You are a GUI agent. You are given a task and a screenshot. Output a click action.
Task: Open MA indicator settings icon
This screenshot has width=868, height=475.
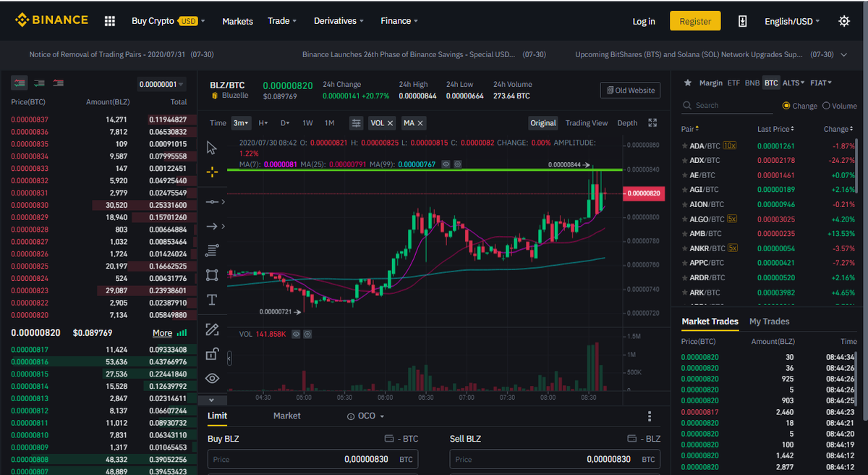point(458,165)
